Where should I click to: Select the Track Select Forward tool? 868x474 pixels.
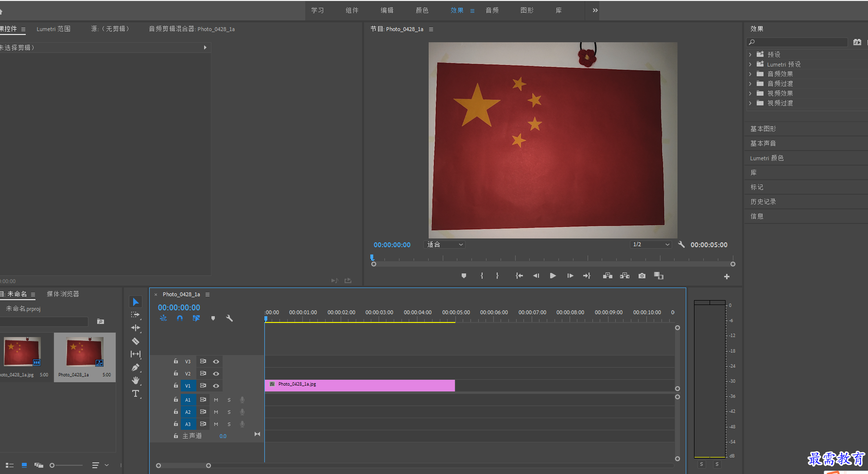136,315
